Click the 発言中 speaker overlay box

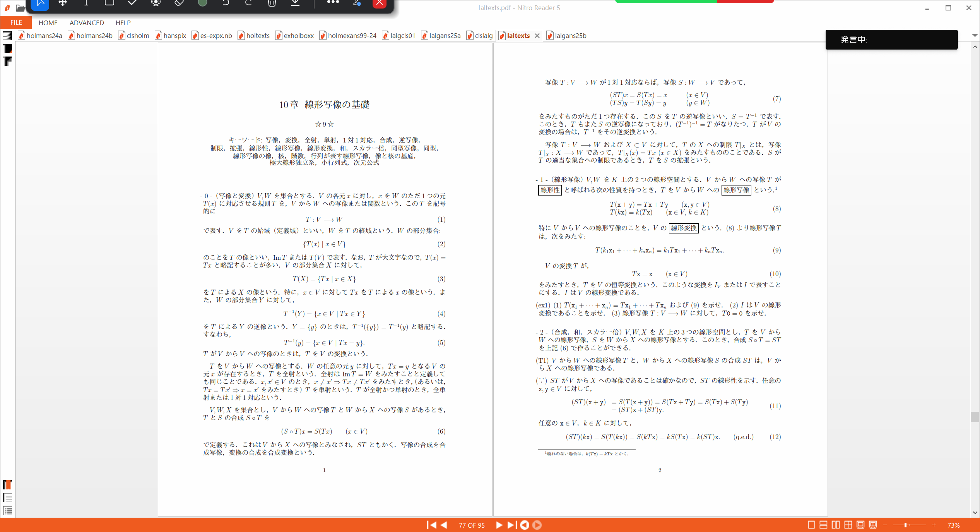click(891, 39)
